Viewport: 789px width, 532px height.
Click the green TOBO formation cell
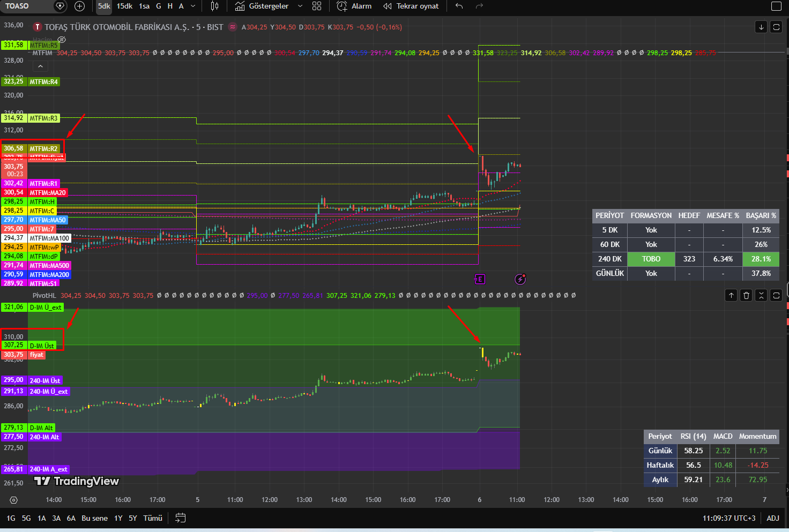pos(651,259)
